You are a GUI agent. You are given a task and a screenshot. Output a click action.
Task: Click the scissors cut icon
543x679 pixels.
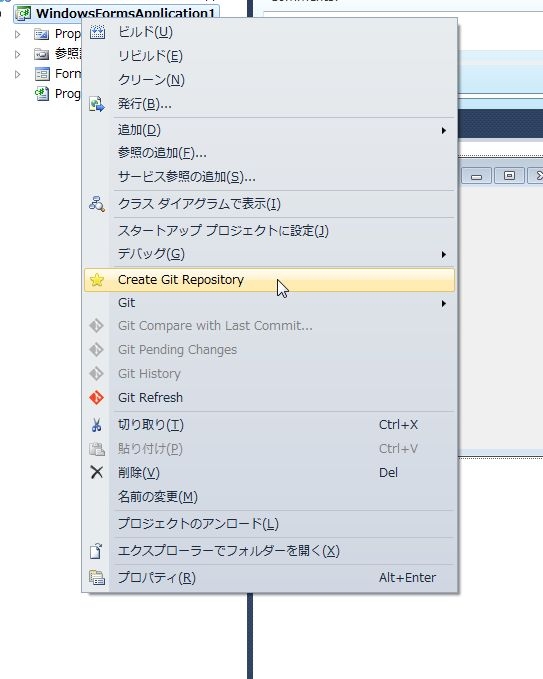click(x=97, y=425)
